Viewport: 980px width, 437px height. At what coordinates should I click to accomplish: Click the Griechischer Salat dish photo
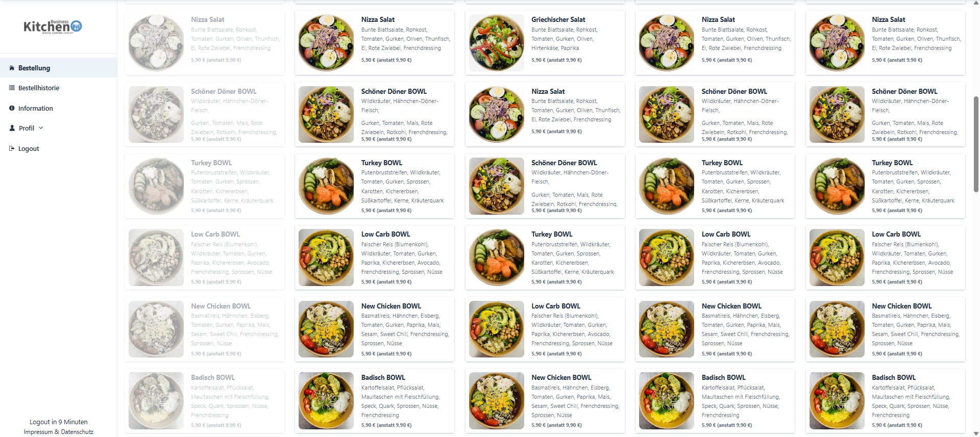click(497, 43)
